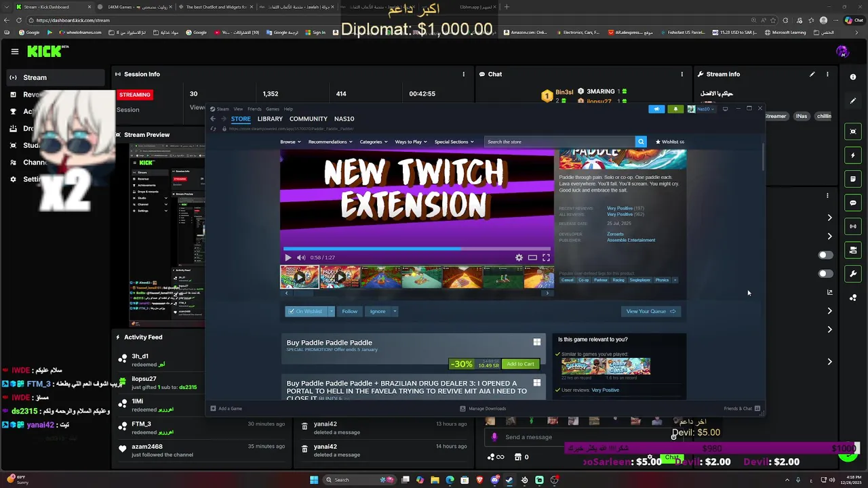Click Follow on the game page
The image size is (868, 488).
(x=349, y=311)
